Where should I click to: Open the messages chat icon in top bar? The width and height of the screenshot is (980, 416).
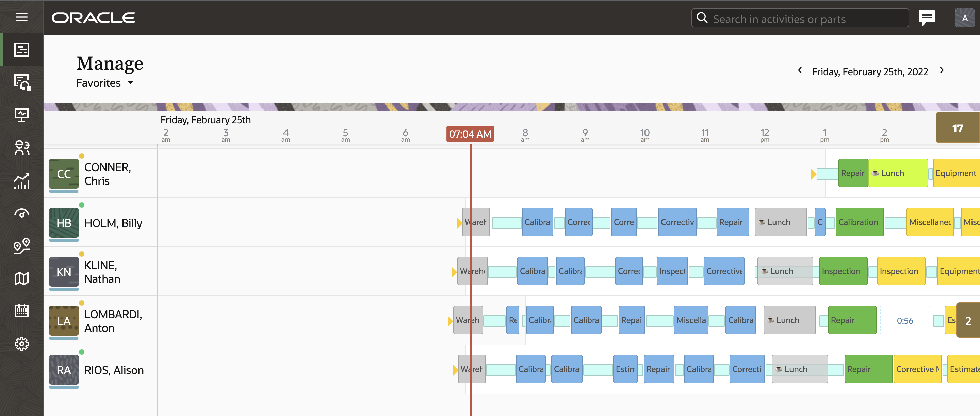(927, 17)
